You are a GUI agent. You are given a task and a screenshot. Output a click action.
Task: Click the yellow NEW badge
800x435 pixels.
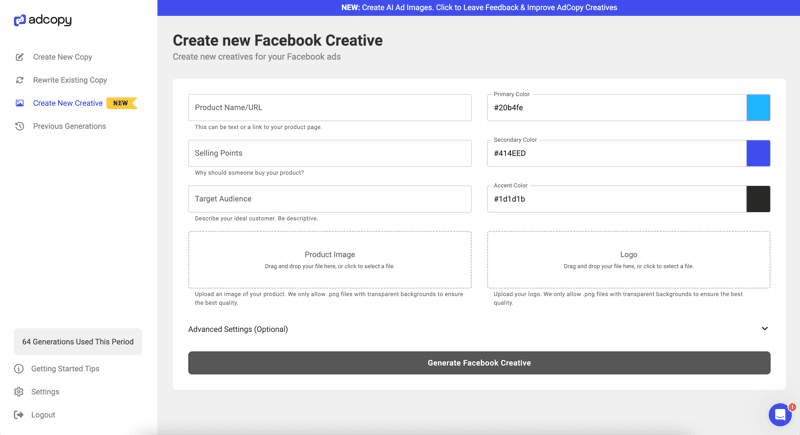(x=121, y=103)
